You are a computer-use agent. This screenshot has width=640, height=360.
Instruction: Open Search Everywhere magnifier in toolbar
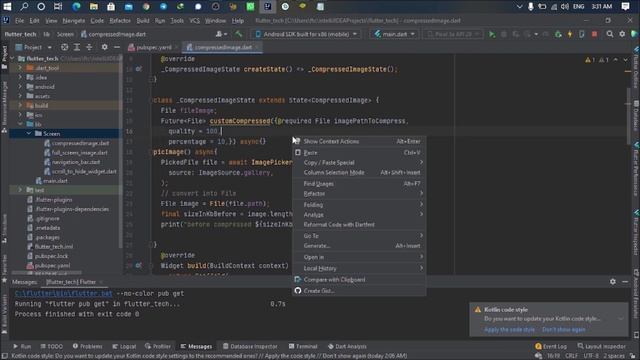click(x=609, y=34)
